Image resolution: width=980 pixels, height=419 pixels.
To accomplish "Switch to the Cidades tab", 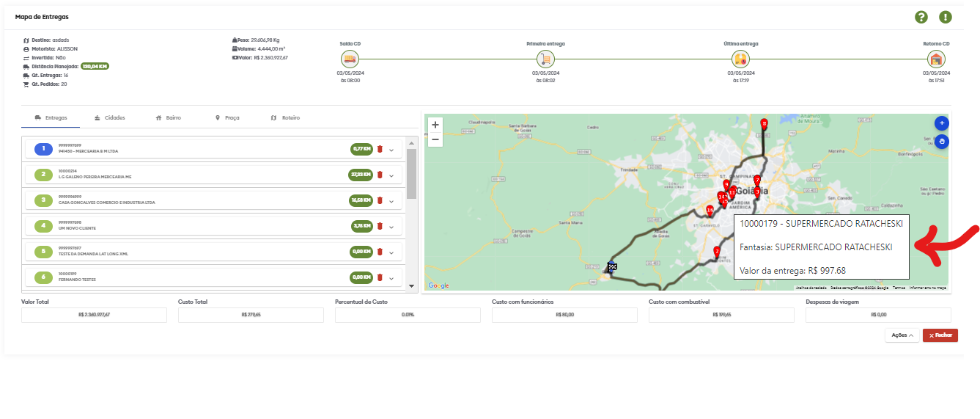I will (x=109, y=117).
